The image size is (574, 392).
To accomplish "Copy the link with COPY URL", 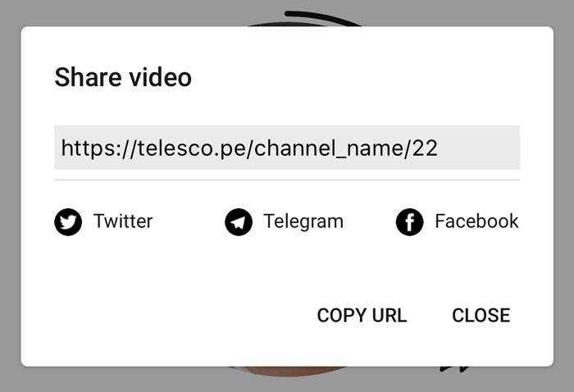I will pyautogui.click(x=362, y=315).
